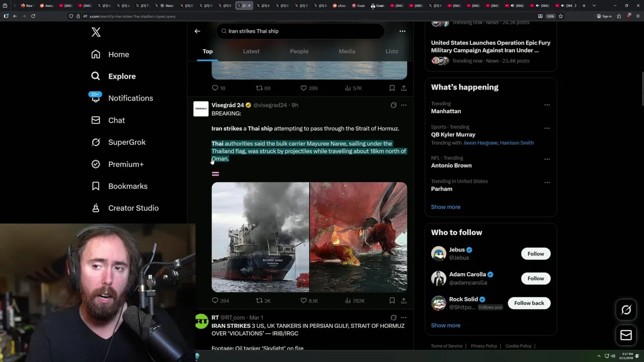Click the search field with 'Iran strikes Thai ship'
Screen dimensions: 644x362
[300, 31]
